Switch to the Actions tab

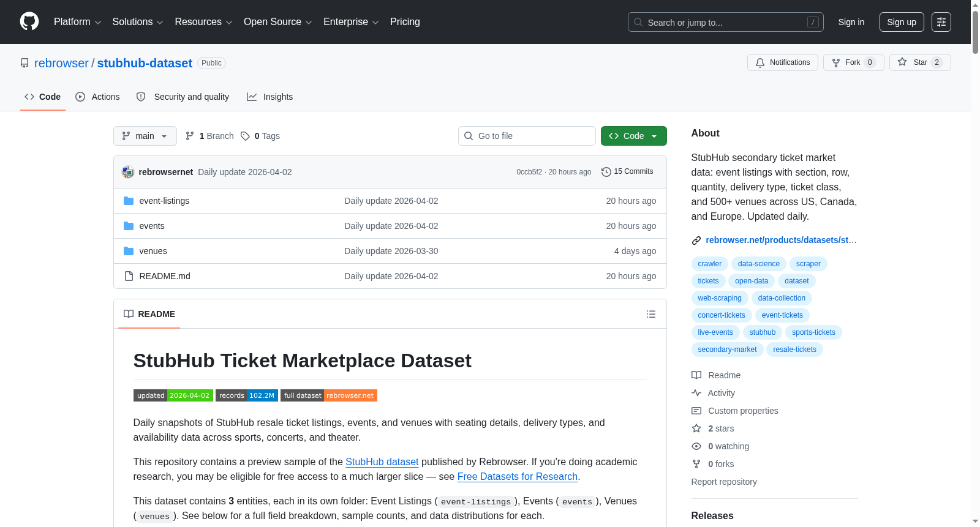98,97
